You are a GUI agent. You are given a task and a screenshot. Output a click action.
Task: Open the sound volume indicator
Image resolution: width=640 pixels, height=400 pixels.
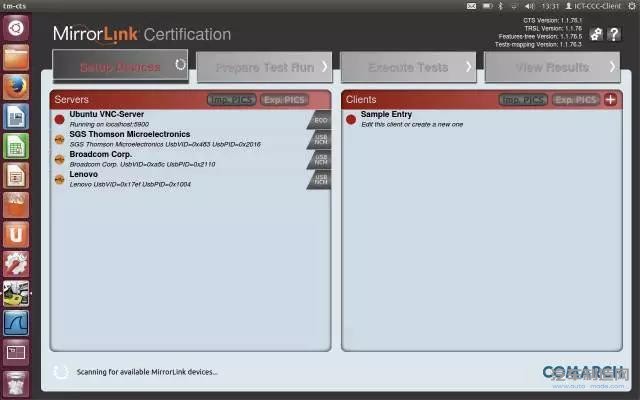pyautogui.click(x=529, y=6)
